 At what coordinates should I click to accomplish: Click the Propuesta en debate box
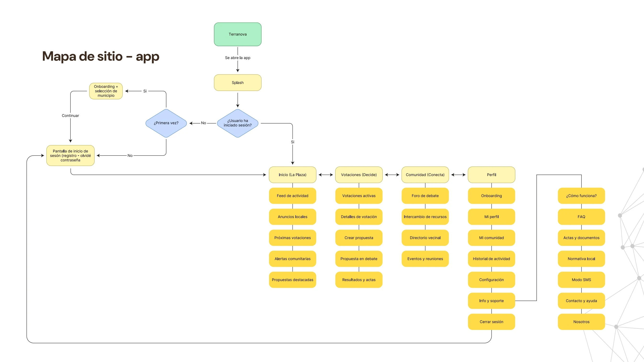359,259
